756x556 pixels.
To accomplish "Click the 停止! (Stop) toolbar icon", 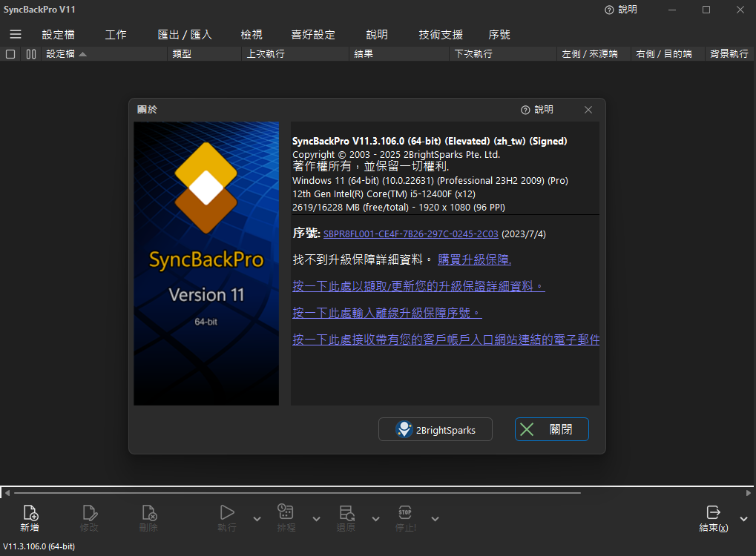I will click(405, 512).
